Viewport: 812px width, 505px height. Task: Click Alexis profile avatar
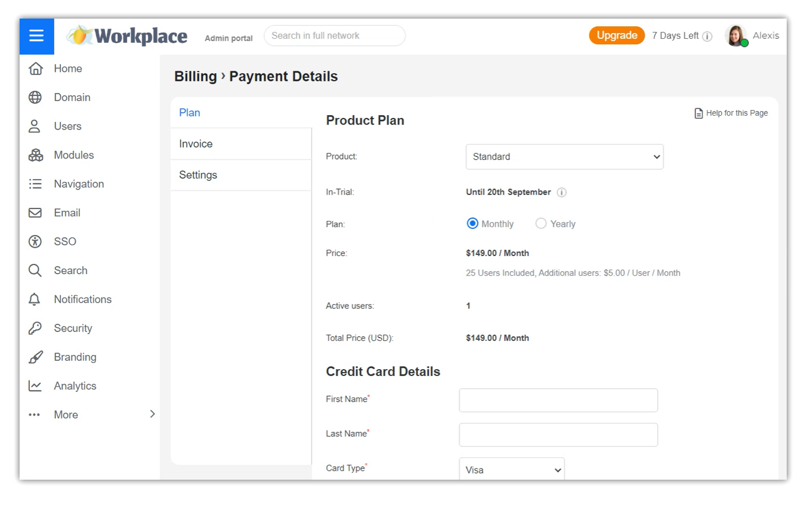[x=736, y=36]
